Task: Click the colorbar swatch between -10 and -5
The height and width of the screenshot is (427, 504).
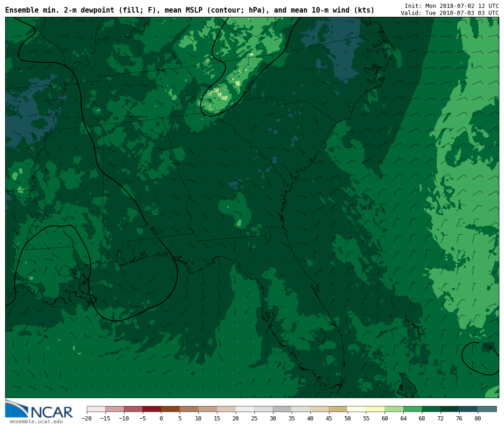Action: click(x=133, y=409)
